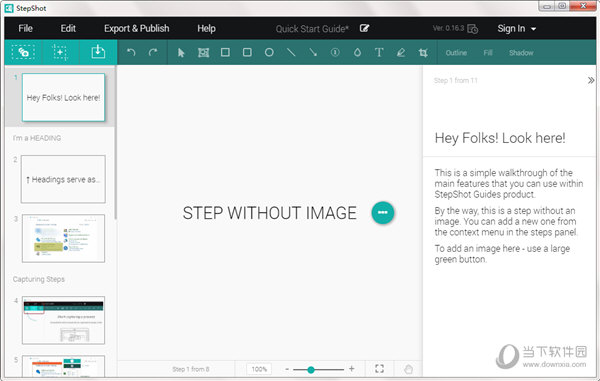
Task: Select the crop tool
Action: coord(423,52)
